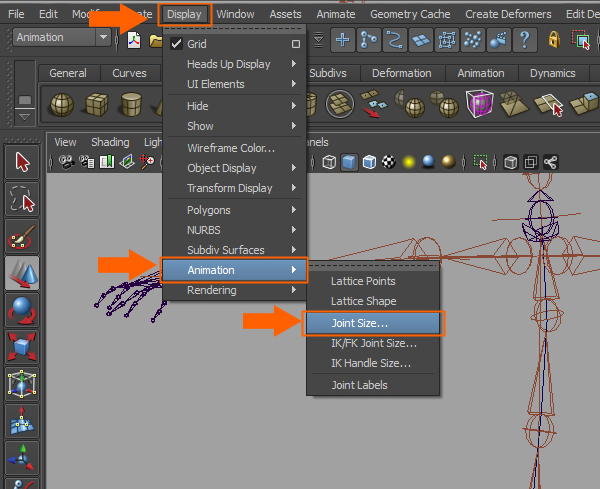Image resolution: width=600 pixels, height=489 pixels.
Task: Enable textured checker display icon
Action: pos(389,162)
